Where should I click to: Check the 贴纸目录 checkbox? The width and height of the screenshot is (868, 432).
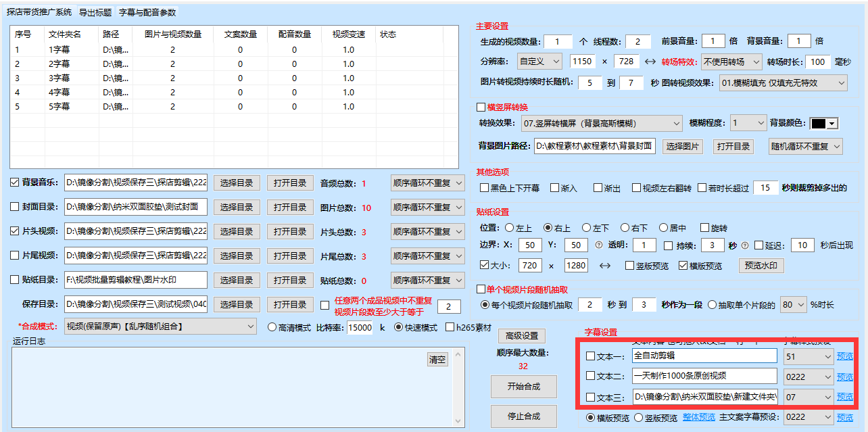[x=15, y=280]
